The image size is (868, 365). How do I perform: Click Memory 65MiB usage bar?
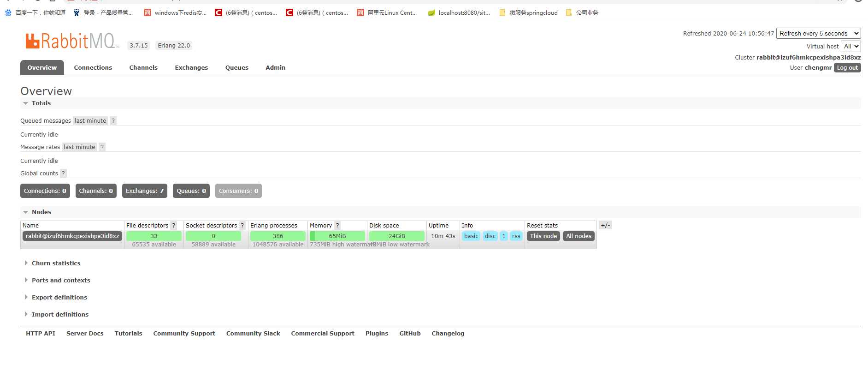337,236
